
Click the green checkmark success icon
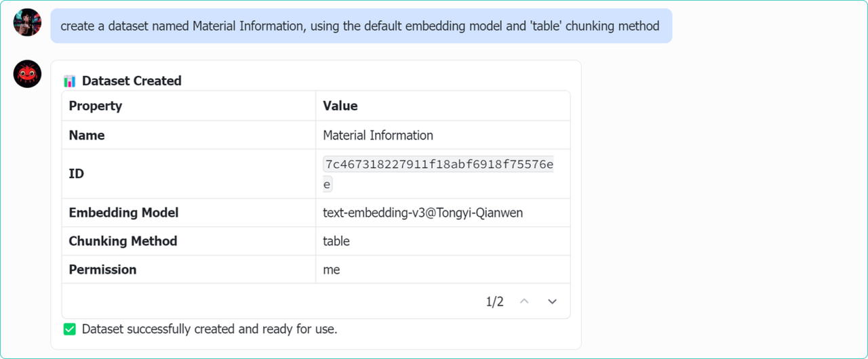point(69,330)
